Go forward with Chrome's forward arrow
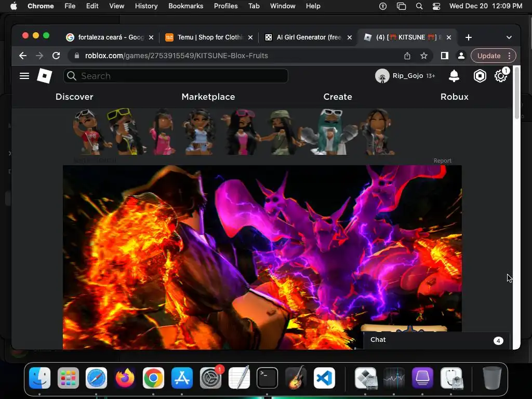Viewport: 532px width, 399px height. pyautogui.click(x=39, y=56)
